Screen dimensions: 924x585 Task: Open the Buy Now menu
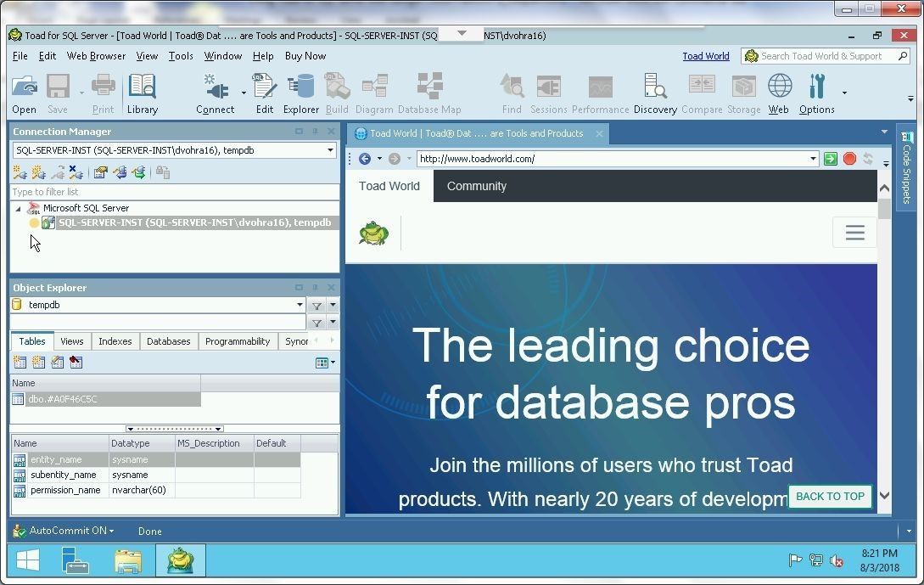(x=305, y=56)
